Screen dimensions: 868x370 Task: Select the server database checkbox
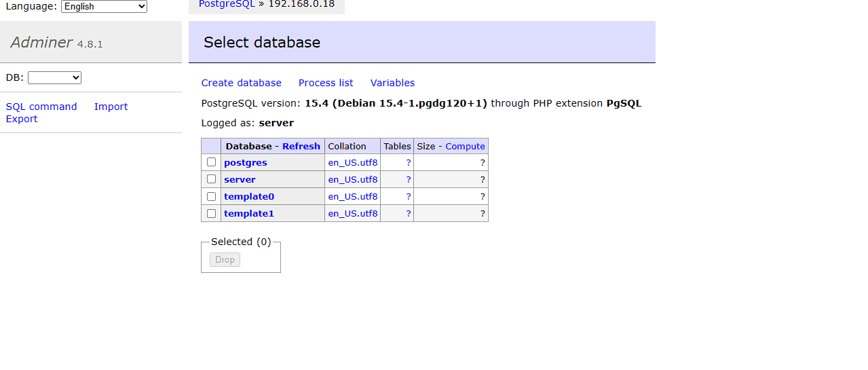point(211,179)
